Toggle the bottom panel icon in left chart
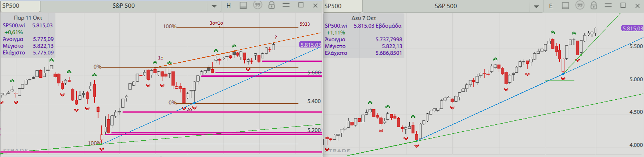This screenshot has height=157, width=644. [243, 5]
